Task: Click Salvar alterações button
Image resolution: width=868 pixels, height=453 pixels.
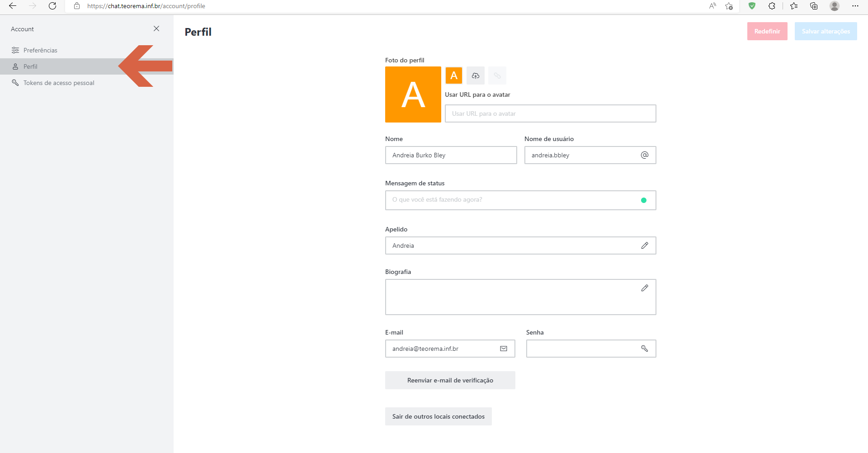Action: pyautogui.click(x=826, y=31)
